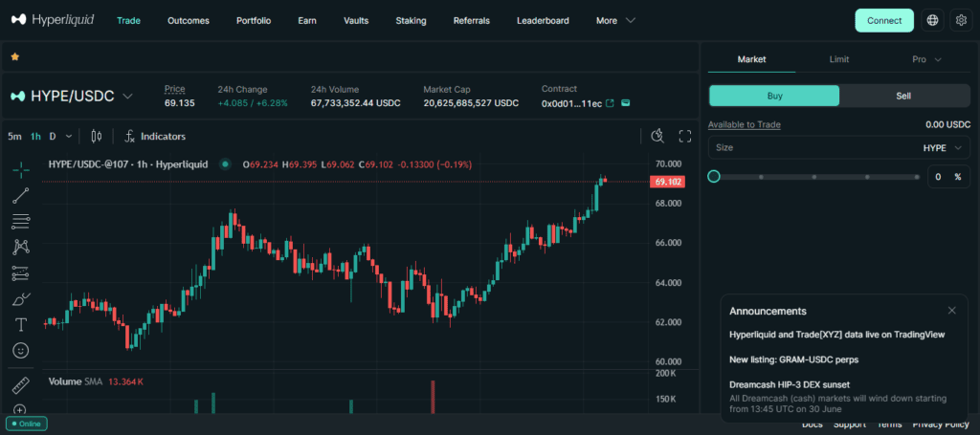Click the zoom in tool
Image resolution: width=980 pixels, height=435 pixels.
[20, 410]
